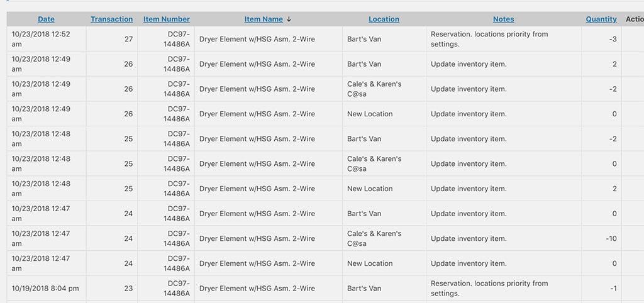The height and width of the screenshot is (303, 644).
Task: Select the transaction 27 row date cell
Action: 47,39
